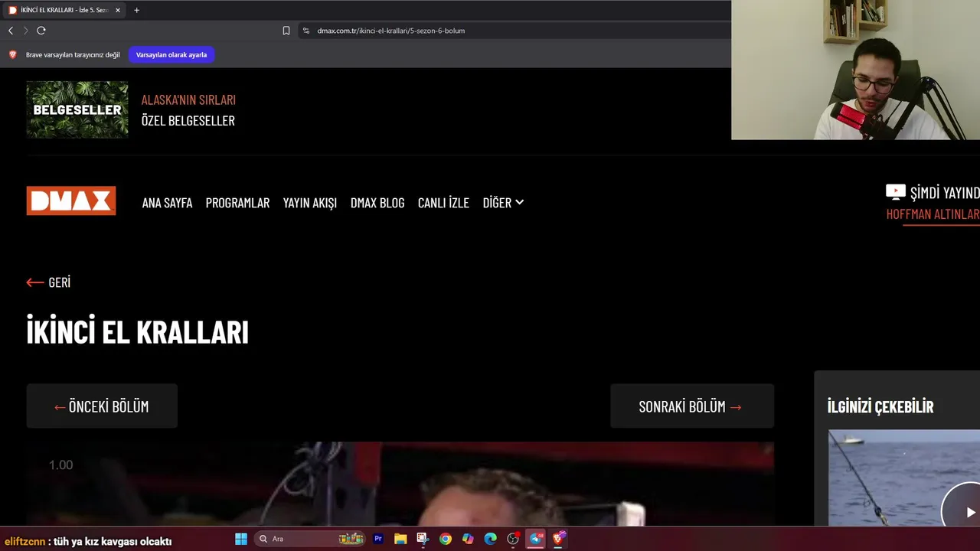The height and width of the screenshot is (551, 980).
Task: Select the İKİNCİ EL KRALLARI browser tab
Action: click(x=65, y=10)
